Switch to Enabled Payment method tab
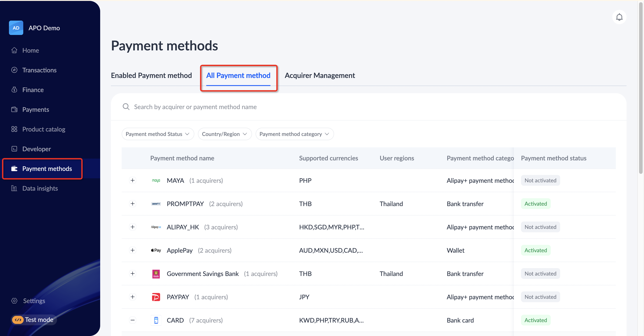 click(x=151, y=75)
